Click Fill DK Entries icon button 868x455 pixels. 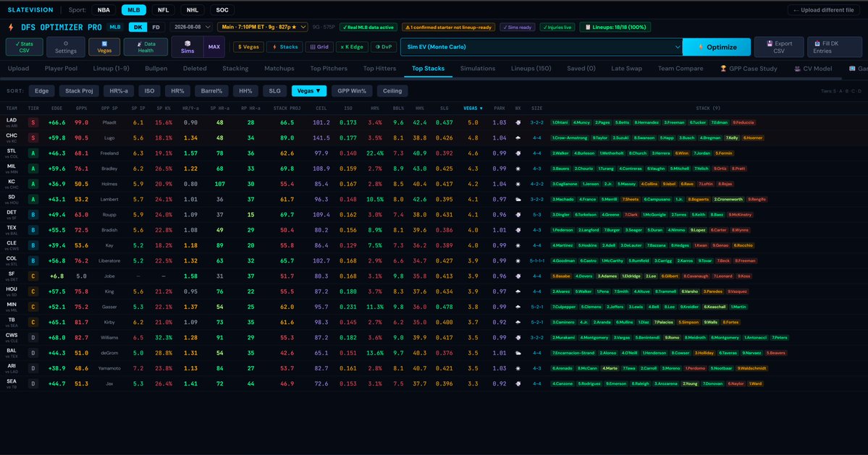click(834, 47)
